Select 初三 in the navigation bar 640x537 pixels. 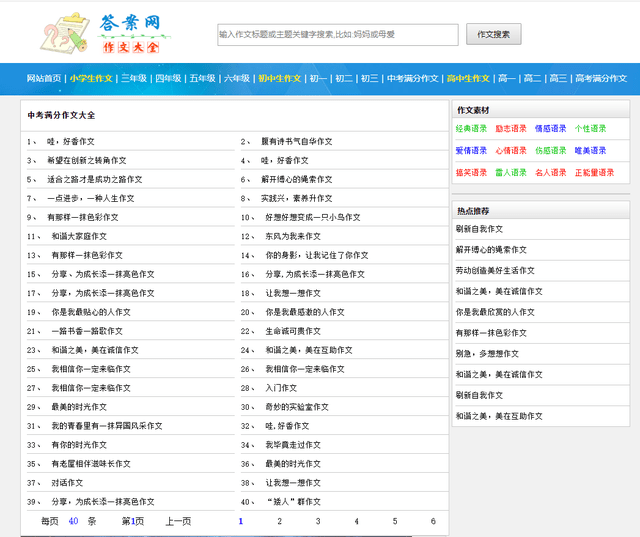369,78
